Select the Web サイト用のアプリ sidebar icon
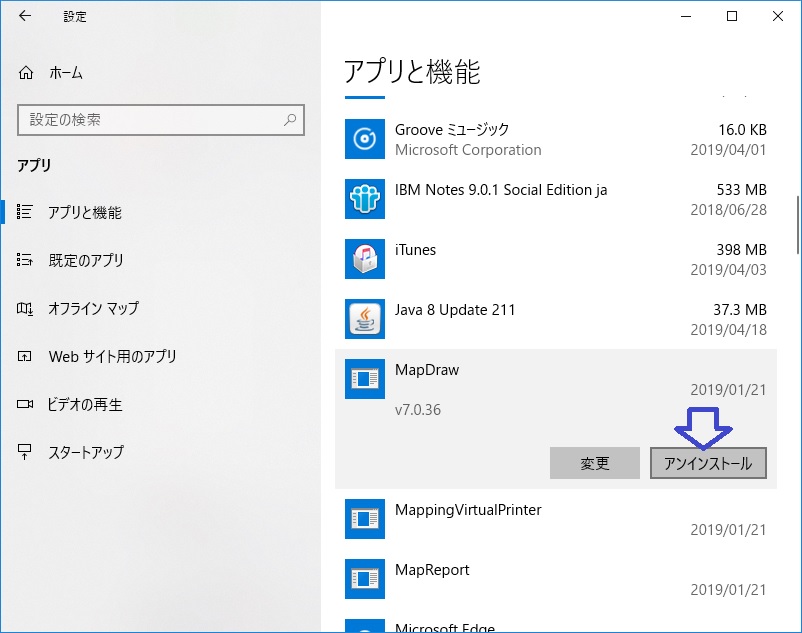This screenshot has height=633, width=802. click(25, 356)
